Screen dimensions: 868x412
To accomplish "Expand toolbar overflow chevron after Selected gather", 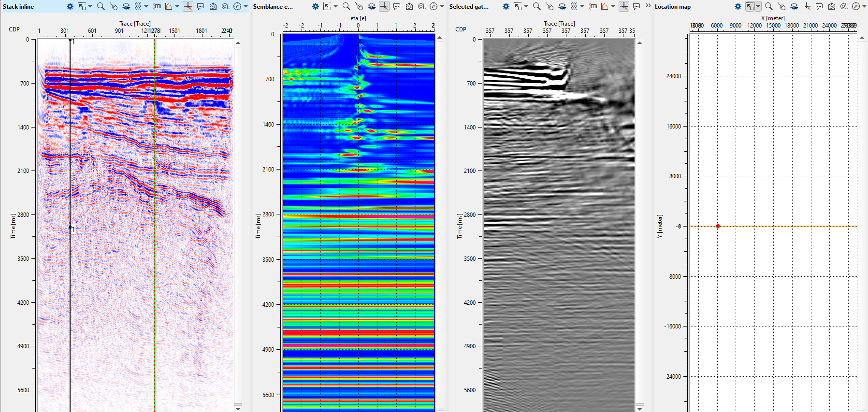I will [648, 6].
